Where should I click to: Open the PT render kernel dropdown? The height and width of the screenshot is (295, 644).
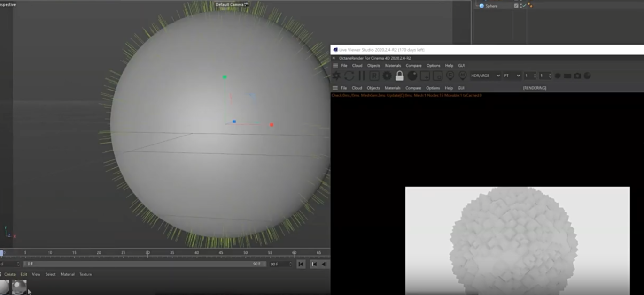(x=512, y=76)
